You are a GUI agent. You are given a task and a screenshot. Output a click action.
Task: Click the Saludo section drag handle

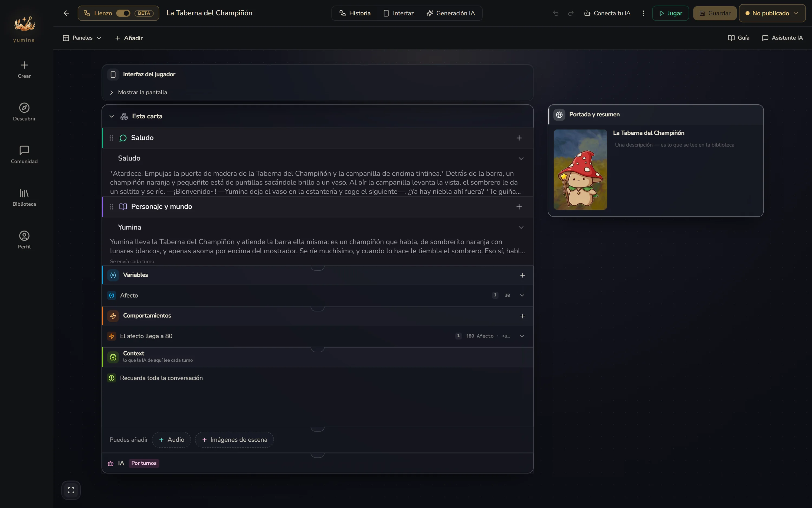[112, 138]
